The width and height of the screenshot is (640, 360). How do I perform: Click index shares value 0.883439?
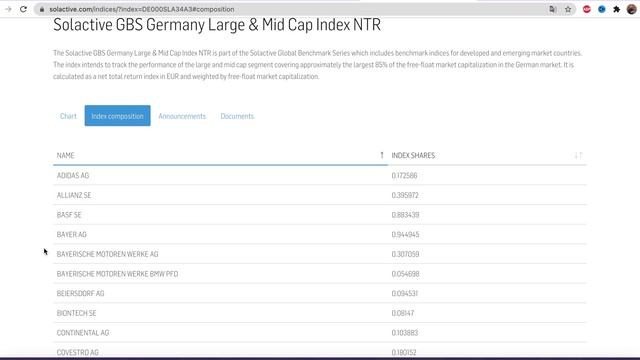[x=405, y=215]
